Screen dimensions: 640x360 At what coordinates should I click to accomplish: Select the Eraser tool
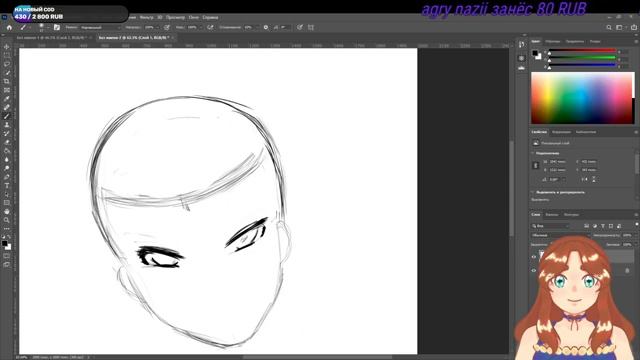[x=7, y=142]
